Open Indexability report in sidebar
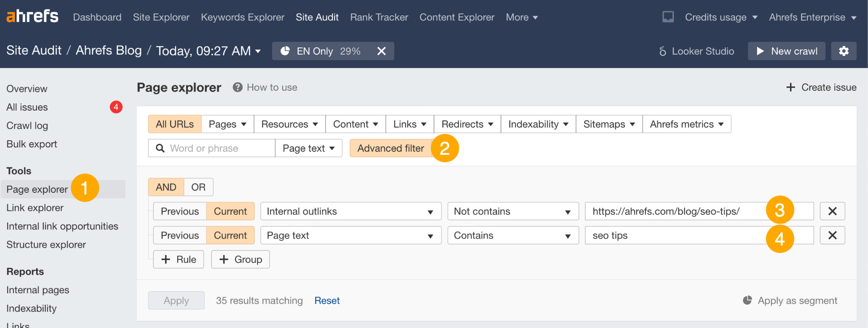 pos(31,309)
